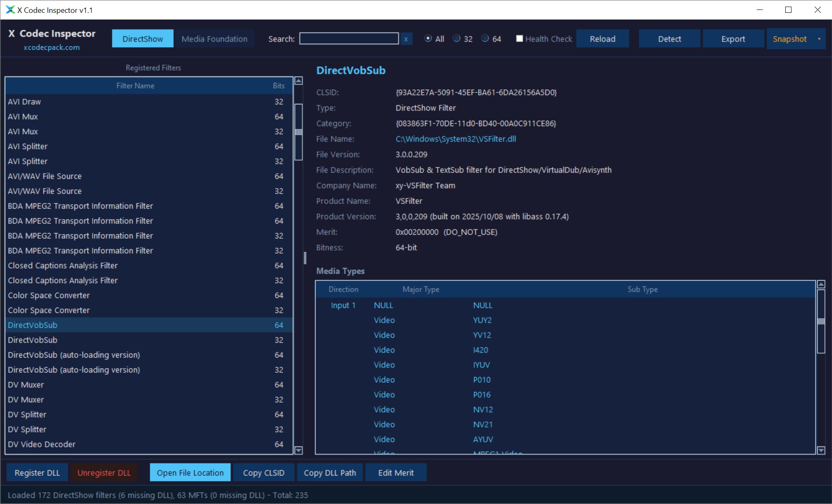This screenshot has height=504, width=832.
Task: Open the VSFilter.dll file path link
Action: 456,139
